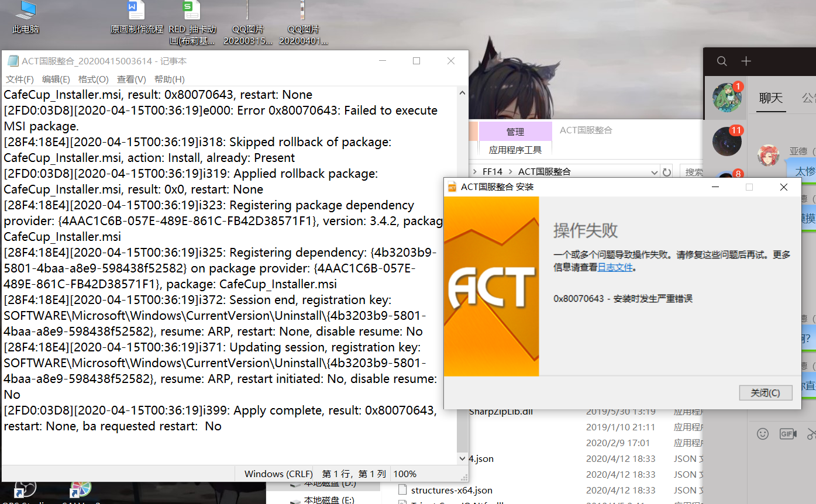Switch to the 聊天 tab in QQ
The width and height of the screenshot is (816, 504).
click(770, 98)
